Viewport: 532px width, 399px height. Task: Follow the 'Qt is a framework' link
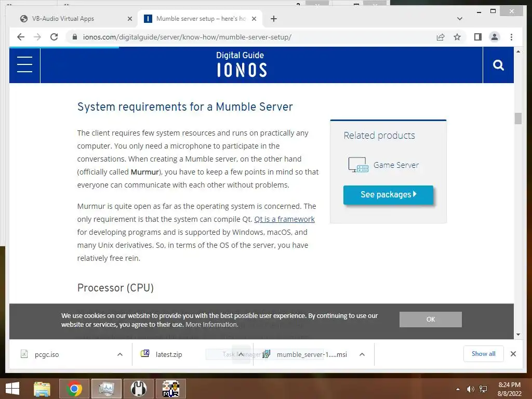(x=284, y=219)
